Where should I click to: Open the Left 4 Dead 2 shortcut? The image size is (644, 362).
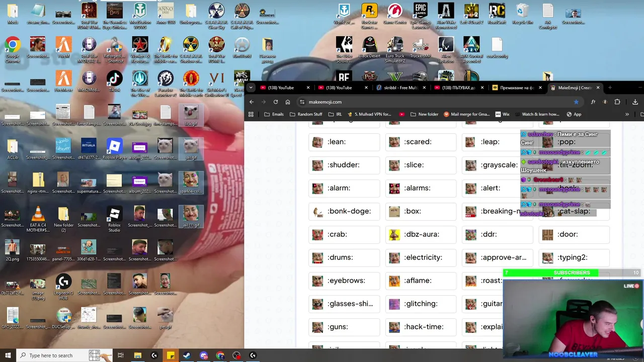tap(471, 14)
